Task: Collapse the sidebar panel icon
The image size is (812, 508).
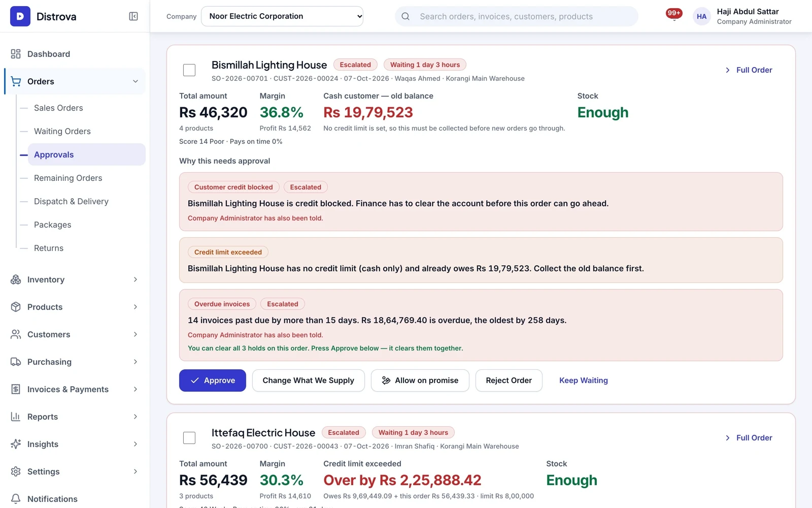Action: click(x=133, y=16)
